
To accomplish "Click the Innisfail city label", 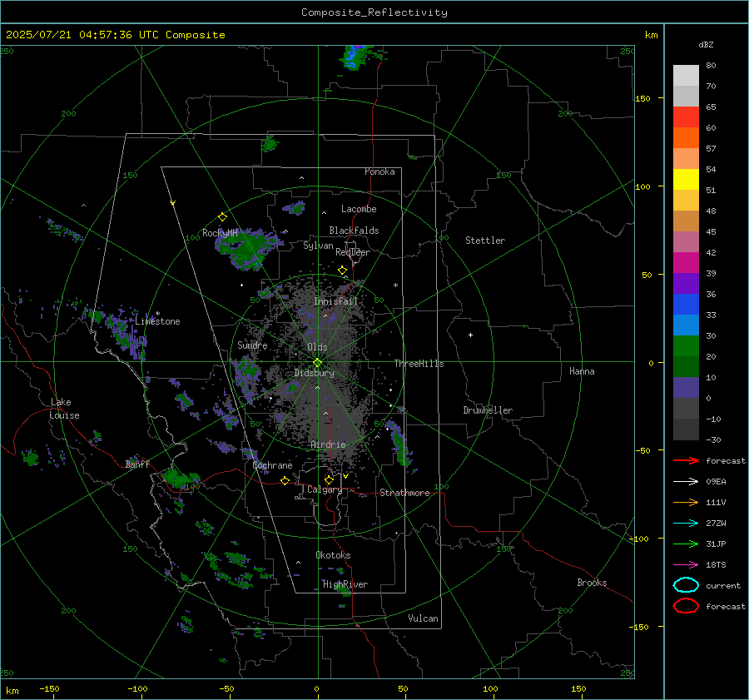I will (335, 301).
